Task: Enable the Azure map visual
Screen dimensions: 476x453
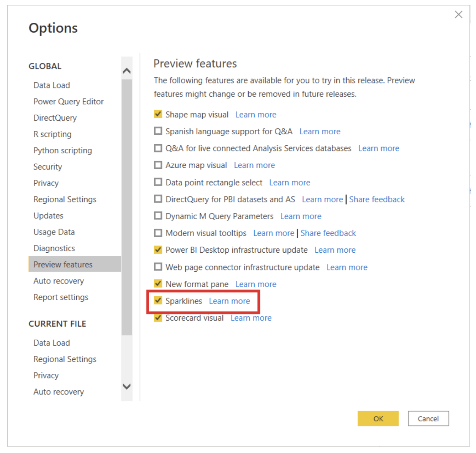Action: [158, 165]
